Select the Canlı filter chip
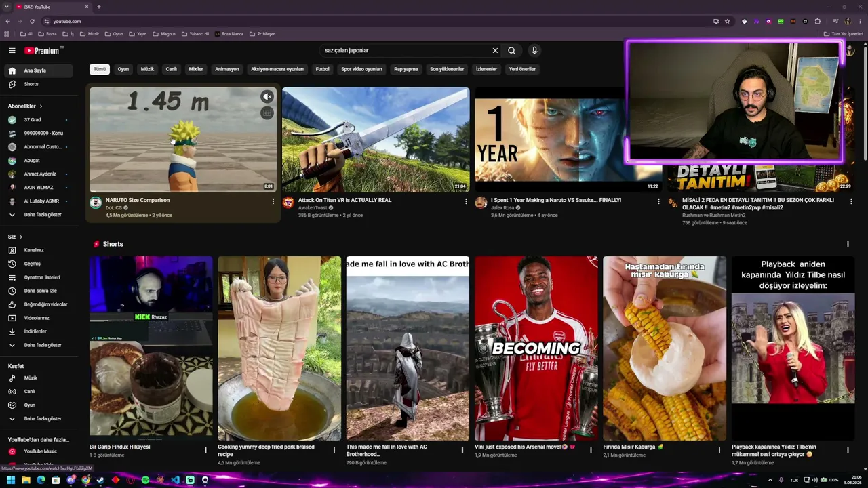Viewport: 868px width, 488px height. coord(172,69)
